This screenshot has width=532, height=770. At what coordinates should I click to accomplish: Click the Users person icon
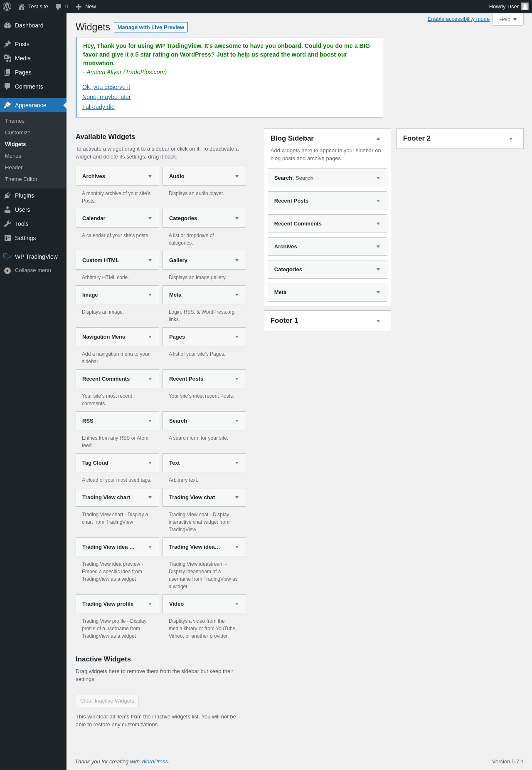click(7, 210)
